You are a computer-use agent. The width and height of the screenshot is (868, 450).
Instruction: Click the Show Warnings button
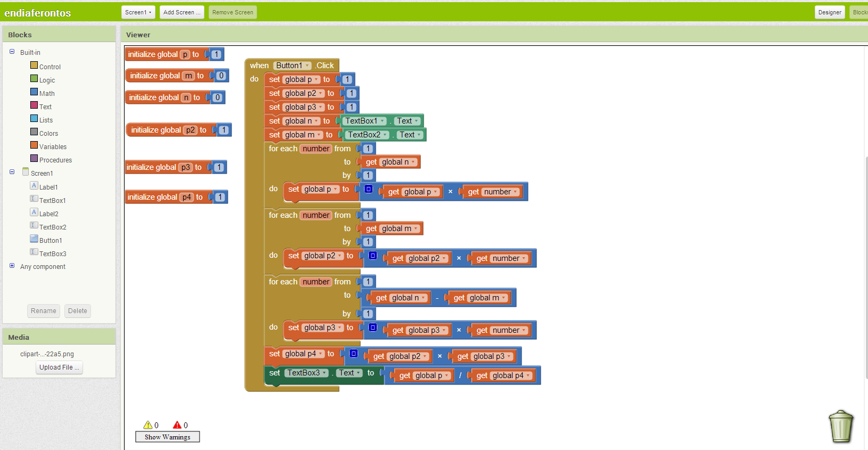(x=168, y=437)
